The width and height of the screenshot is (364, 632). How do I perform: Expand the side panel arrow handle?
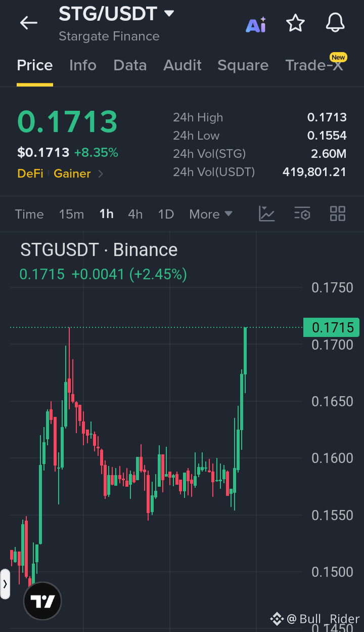tap(5, 584)
